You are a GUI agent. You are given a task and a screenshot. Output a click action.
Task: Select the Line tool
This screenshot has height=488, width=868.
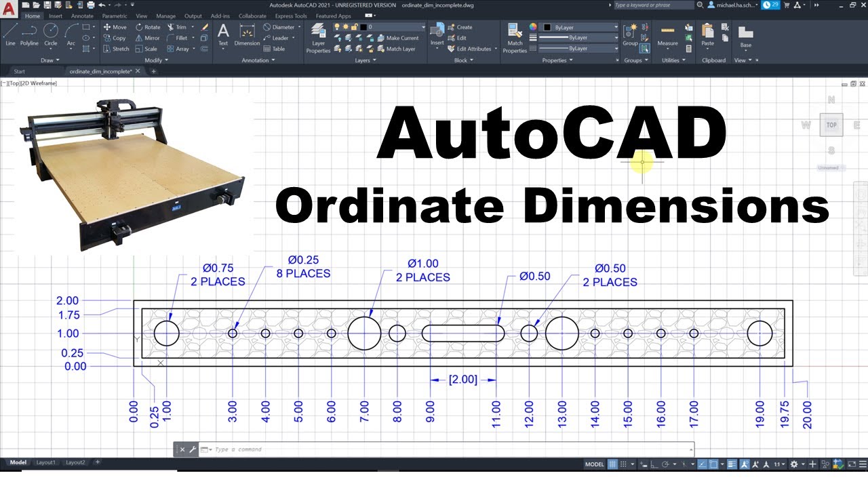pyautogui.click(x=10, y=35)
